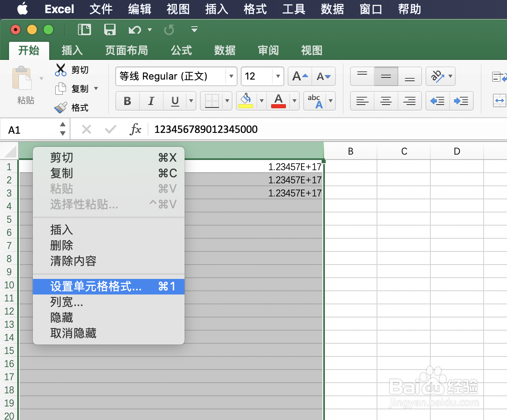Align cell content to middle vertically
Viewport: 507px width, 420px height.
(386, 76)
